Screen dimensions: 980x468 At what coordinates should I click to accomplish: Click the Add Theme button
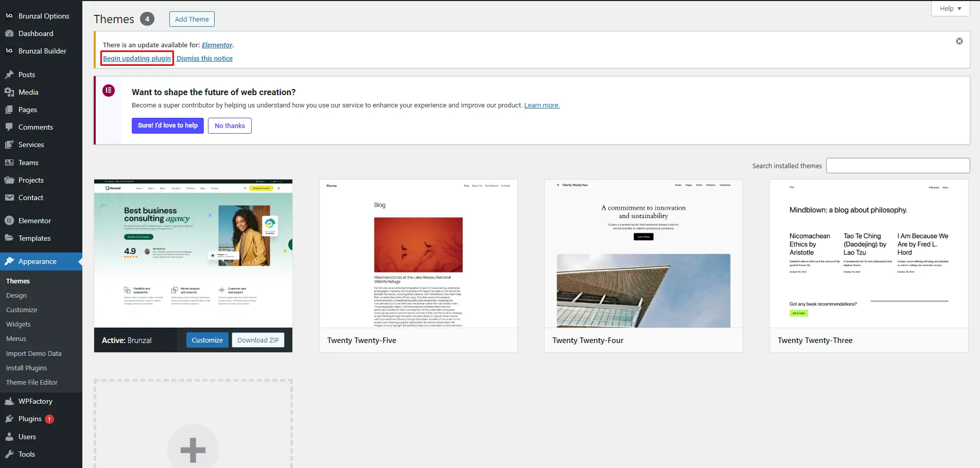pos(192,19)
